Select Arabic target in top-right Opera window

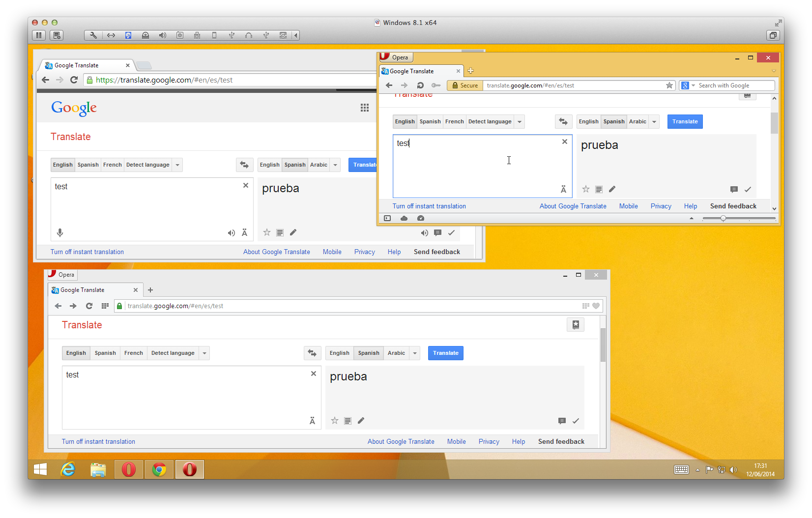click(x=638, y=121)
